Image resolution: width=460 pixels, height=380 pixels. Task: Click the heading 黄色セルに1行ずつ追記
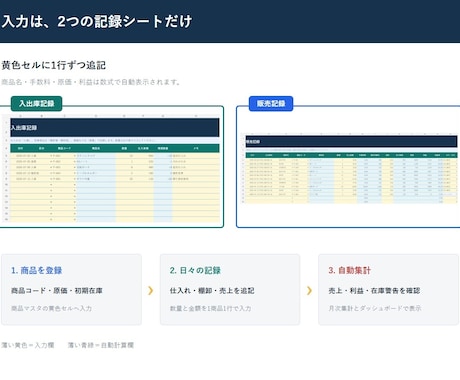54,65
